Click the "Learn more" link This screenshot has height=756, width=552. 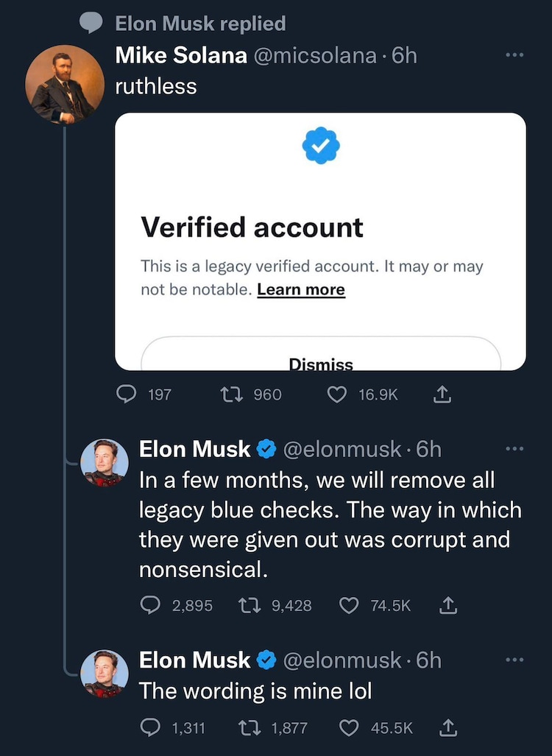point(301,290)
